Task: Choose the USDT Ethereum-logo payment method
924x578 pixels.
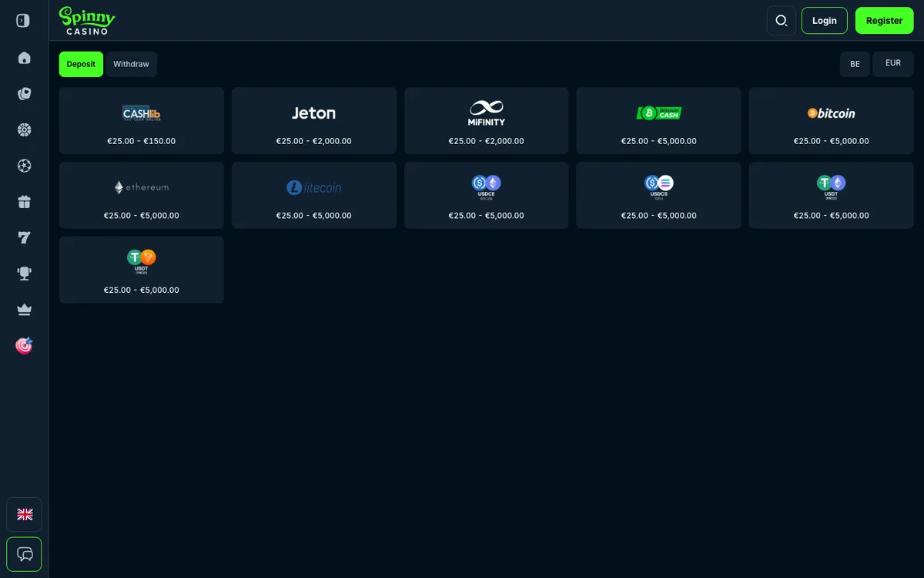Action: [x=831, y=195]
